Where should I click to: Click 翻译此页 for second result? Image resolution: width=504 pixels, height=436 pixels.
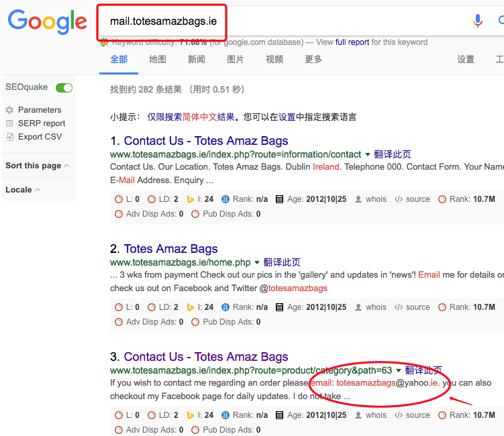282,262
